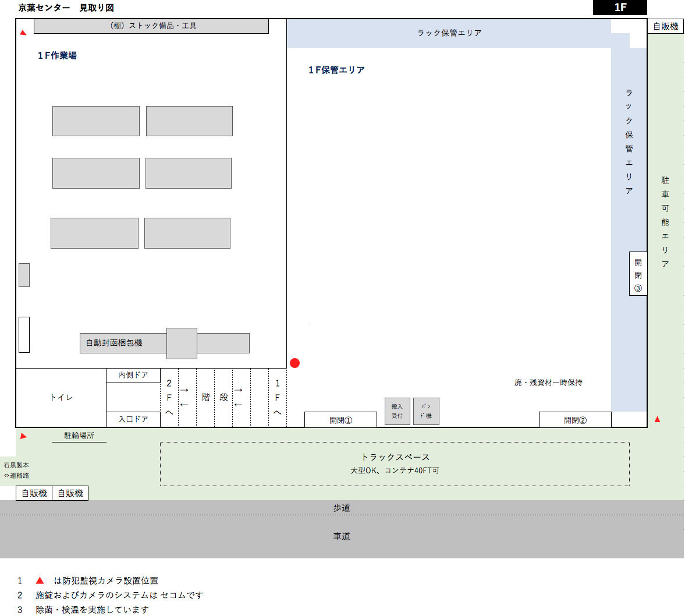Select the 入口ドア box
Viewport: 685px width, 616px height.
133,419
